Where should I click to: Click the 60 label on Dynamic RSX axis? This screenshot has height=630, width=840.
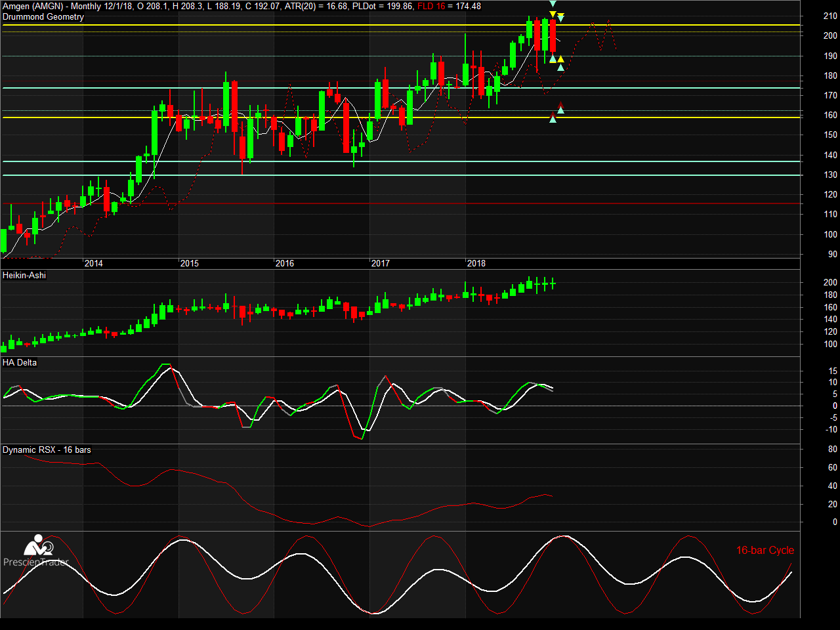tap(833, 467)
